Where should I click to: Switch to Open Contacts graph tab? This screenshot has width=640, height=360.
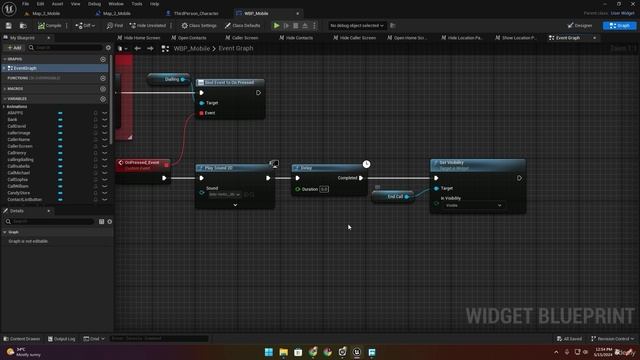[189, 38]
